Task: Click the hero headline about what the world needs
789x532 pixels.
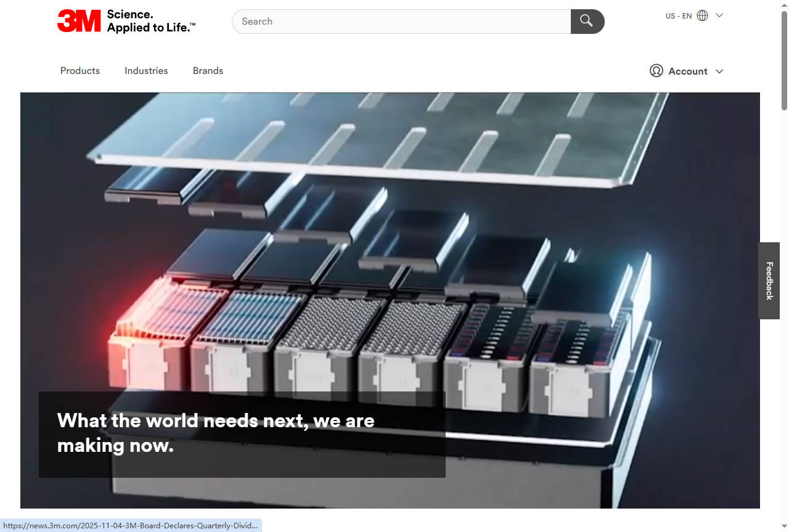Action: point(216,433)
